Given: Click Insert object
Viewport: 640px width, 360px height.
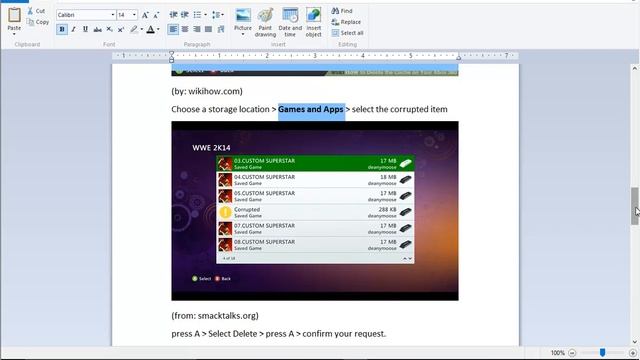Looking at the screenshot, I should 313,22.
